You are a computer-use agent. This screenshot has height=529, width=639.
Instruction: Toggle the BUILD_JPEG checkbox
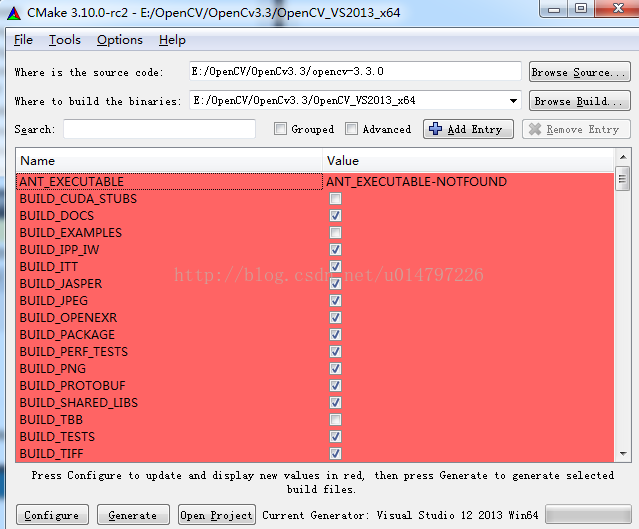tap(335, 301)
